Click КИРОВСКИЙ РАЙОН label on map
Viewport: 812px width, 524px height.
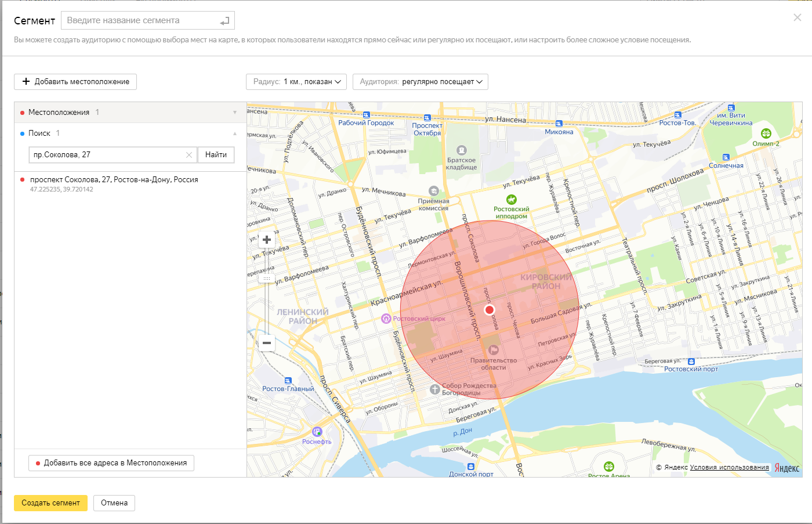click(546, 281)
